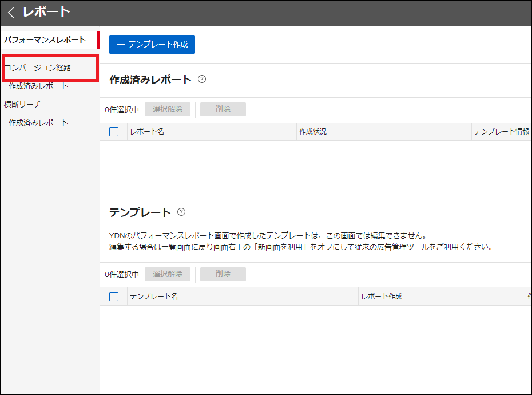Screen dimensions: 532x395
Task: Click the plus テンプレート作成 button
Action: (x=152, y=45)
